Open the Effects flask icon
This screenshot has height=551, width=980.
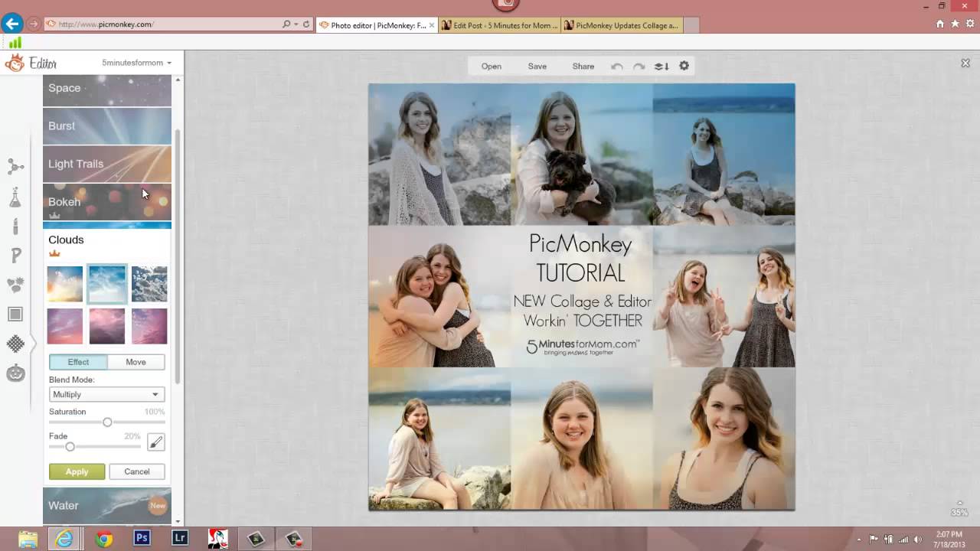click(15, 197)
